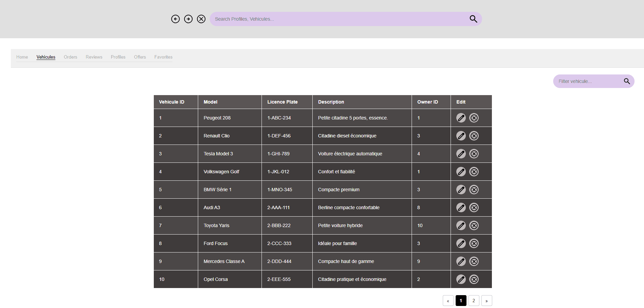The image size is (644, 308).
Task: Delete the Tesla Model 3 row
Action: (474, 154)
